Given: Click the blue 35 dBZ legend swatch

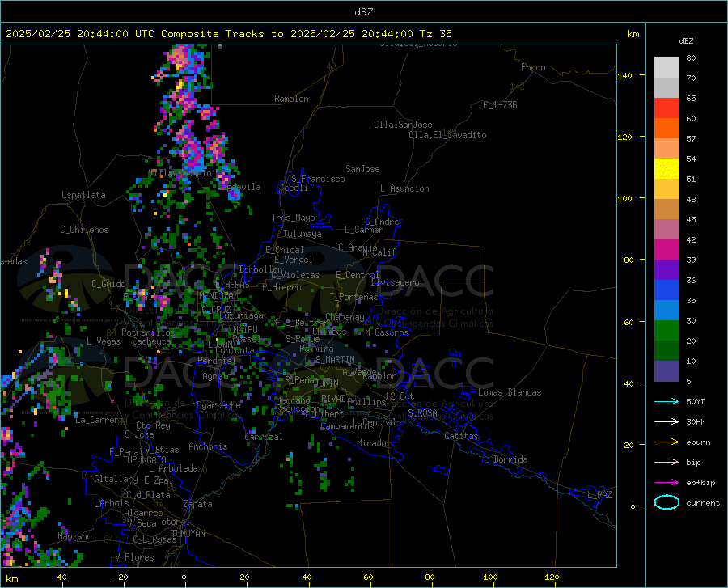Looking at the screenshot, I should 667,290.
